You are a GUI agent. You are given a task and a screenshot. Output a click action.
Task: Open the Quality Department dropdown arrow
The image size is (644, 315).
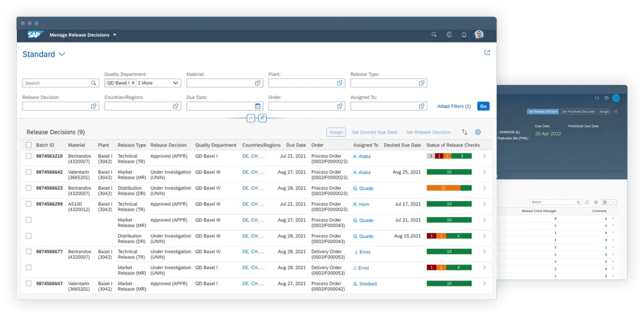(x=176, y=83)
